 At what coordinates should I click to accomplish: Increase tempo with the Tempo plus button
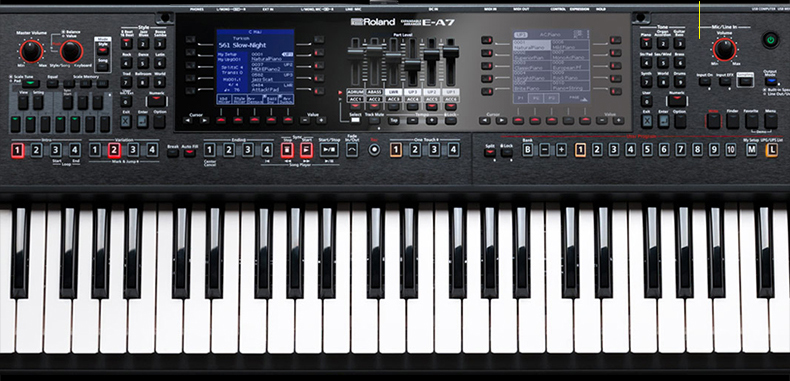pos(432,120)
